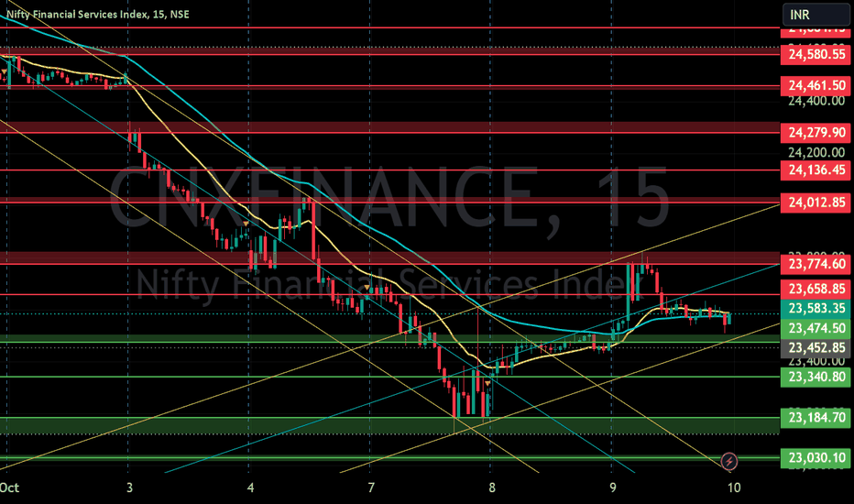
Task: Click the 24,400.00 axis value
Action: coord(816,102)
